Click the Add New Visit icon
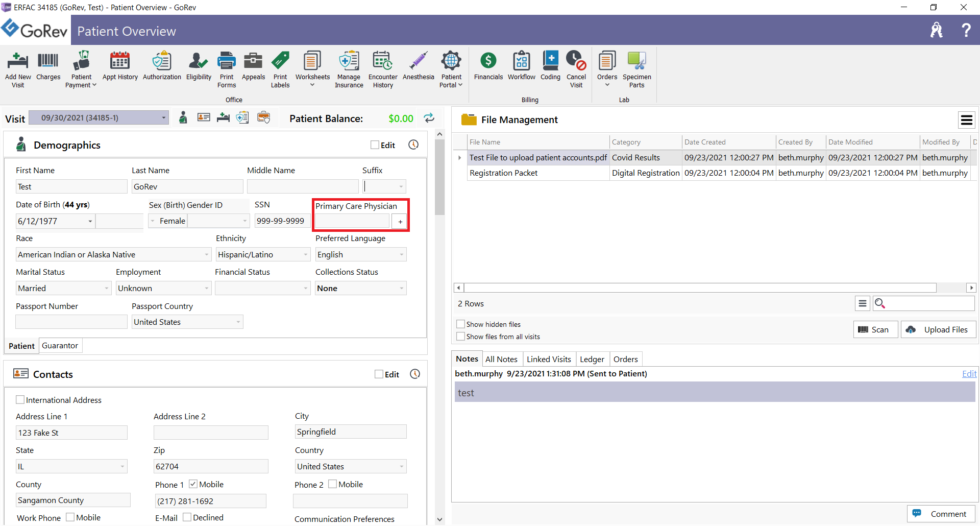Screen dimensions: 980x526 (18, 69)
